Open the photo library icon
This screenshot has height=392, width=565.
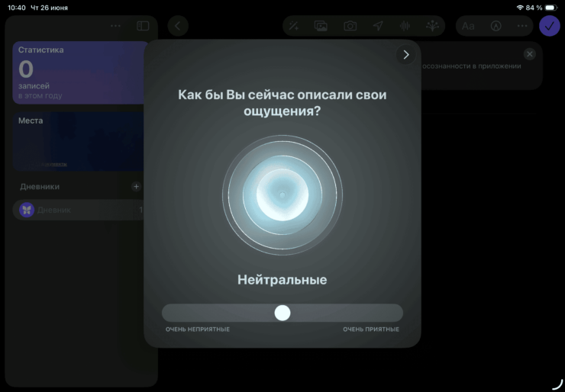(321, 26)
